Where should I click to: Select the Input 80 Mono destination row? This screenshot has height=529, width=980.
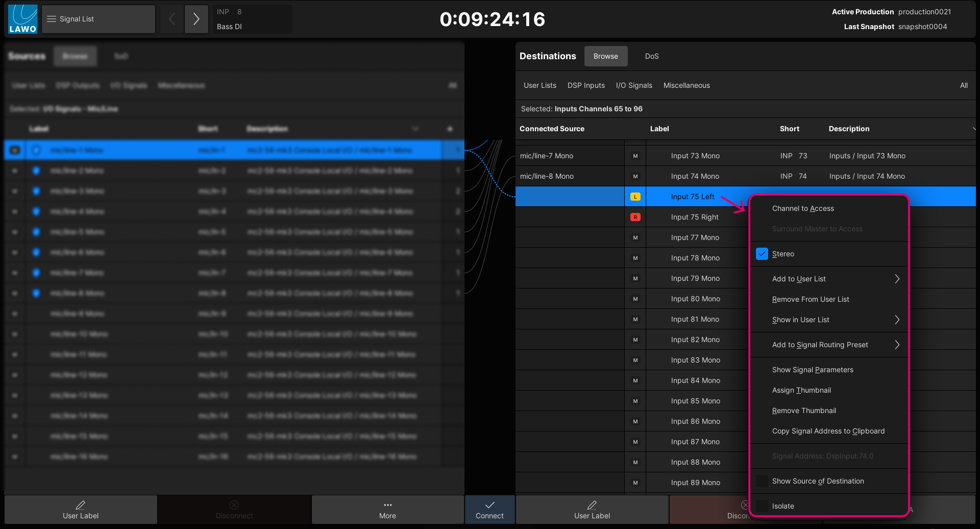pyautogui.click(x=695, y=299)
